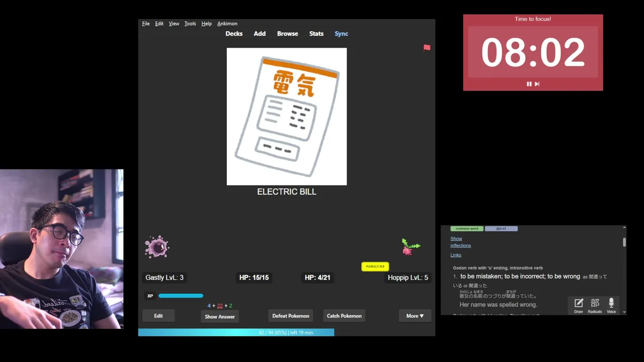Click the yellow PARALYSIS status badge
This screenshot has width=644, height=362.
click(375, 266)
